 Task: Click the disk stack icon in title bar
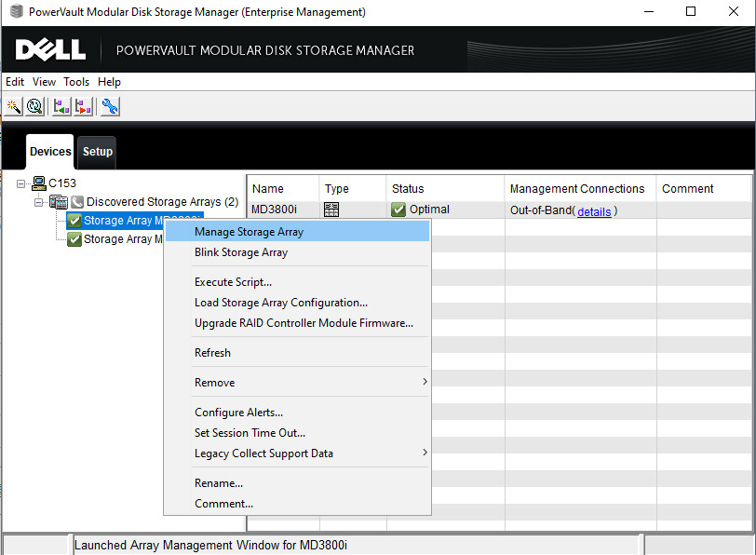[x=17, y=11]
